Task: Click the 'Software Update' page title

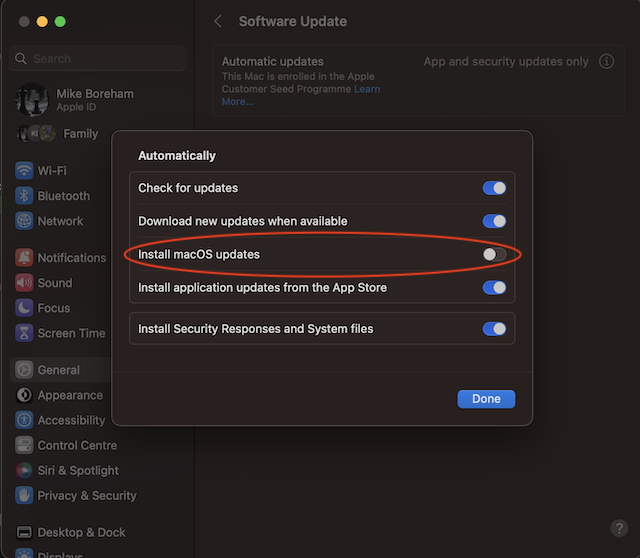Action: [x=293, y=21]
